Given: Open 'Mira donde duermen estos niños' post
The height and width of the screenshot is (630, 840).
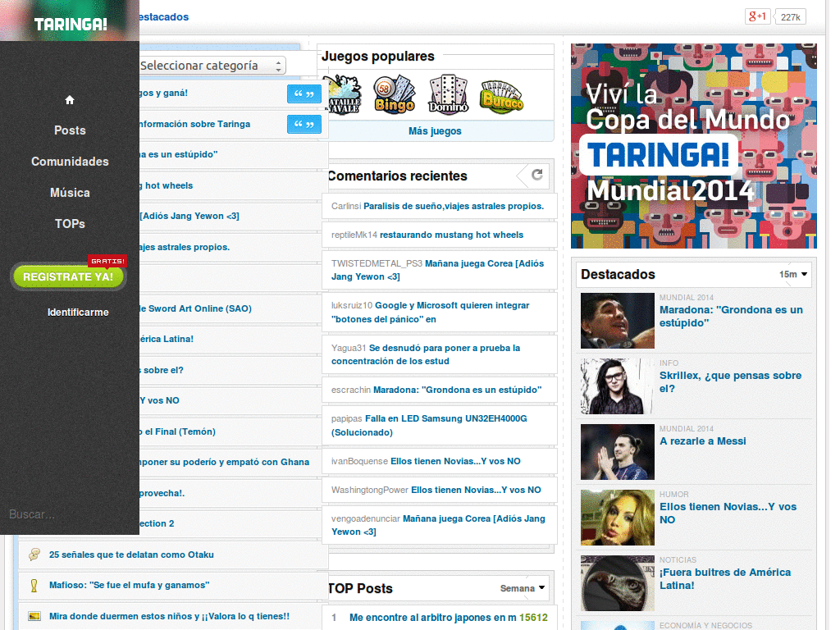Looking at the screenshot, I should (x=169, y=617).
